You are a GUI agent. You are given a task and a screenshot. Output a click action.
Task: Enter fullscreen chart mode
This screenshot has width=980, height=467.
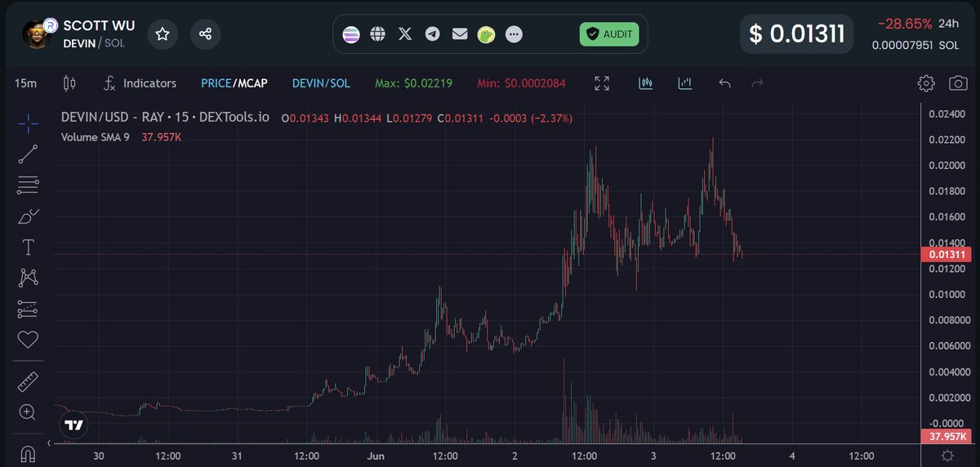(602, 83)
